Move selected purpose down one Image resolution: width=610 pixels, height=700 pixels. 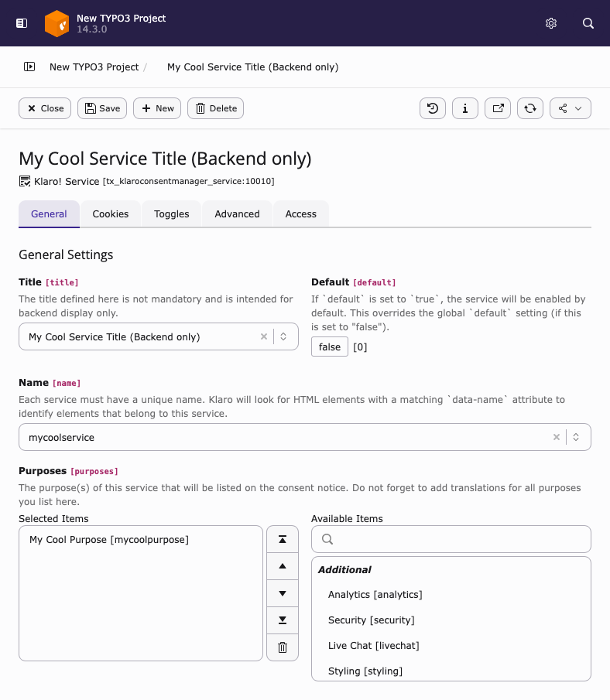283,593
